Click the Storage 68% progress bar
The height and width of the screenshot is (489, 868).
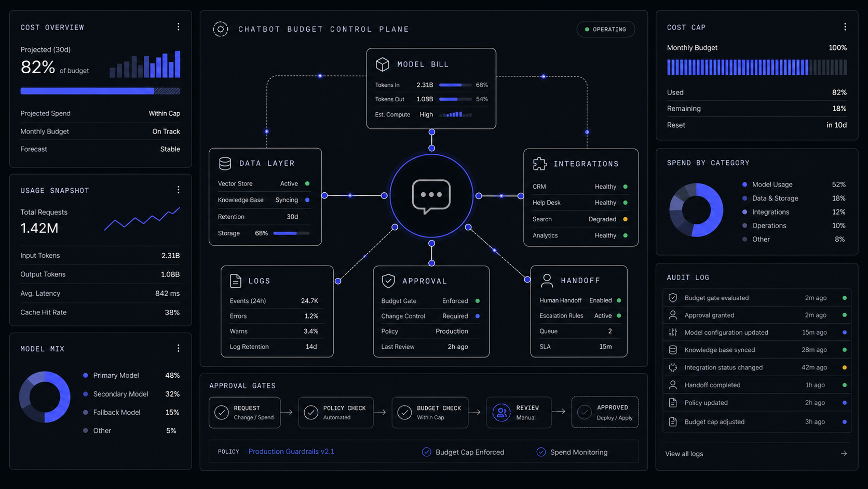coord(292,233)
